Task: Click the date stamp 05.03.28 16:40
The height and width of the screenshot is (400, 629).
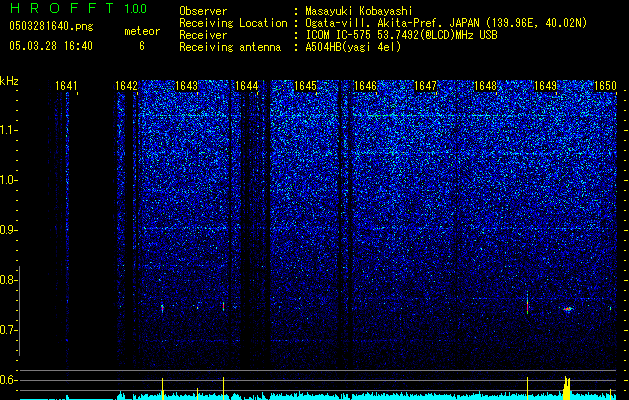Action: [x=51, y=46]
